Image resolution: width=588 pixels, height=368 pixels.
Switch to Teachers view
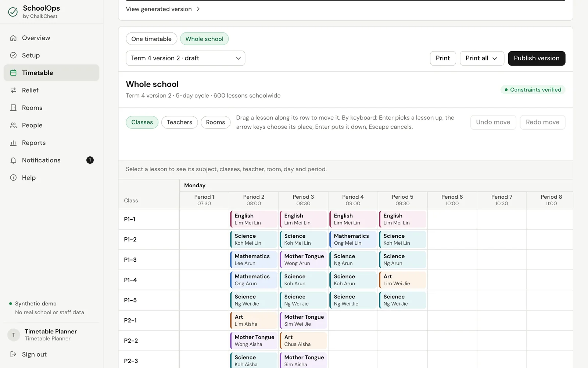pyautogui.click(x=179, y=122)
